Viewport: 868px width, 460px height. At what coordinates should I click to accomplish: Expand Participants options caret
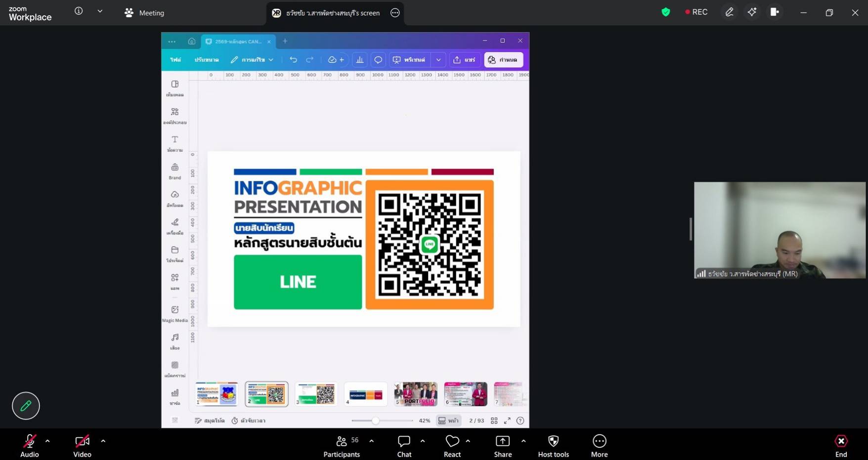(x=371, y=441)
